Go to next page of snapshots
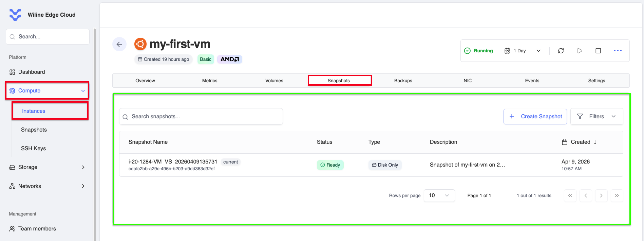 [x=601, y=195]
